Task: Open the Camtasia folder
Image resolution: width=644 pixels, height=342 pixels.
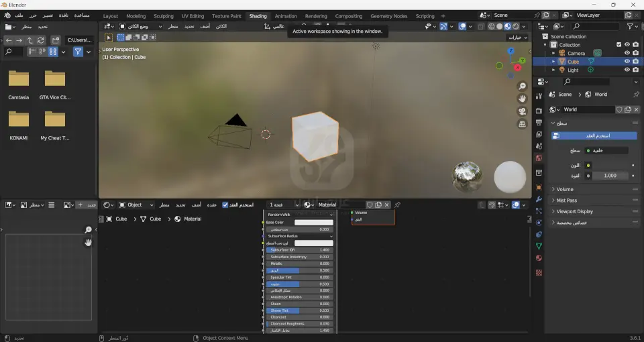Action: coord(19,79)
